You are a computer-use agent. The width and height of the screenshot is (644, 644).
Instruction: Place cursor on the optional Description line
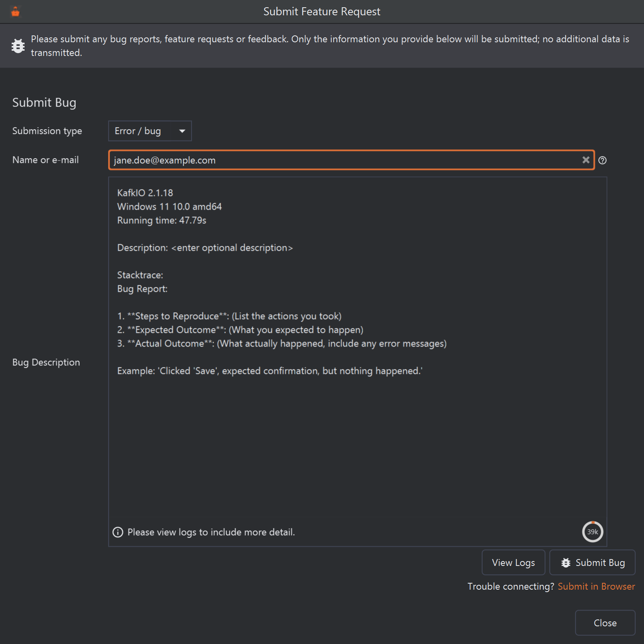tap(205, 248)
